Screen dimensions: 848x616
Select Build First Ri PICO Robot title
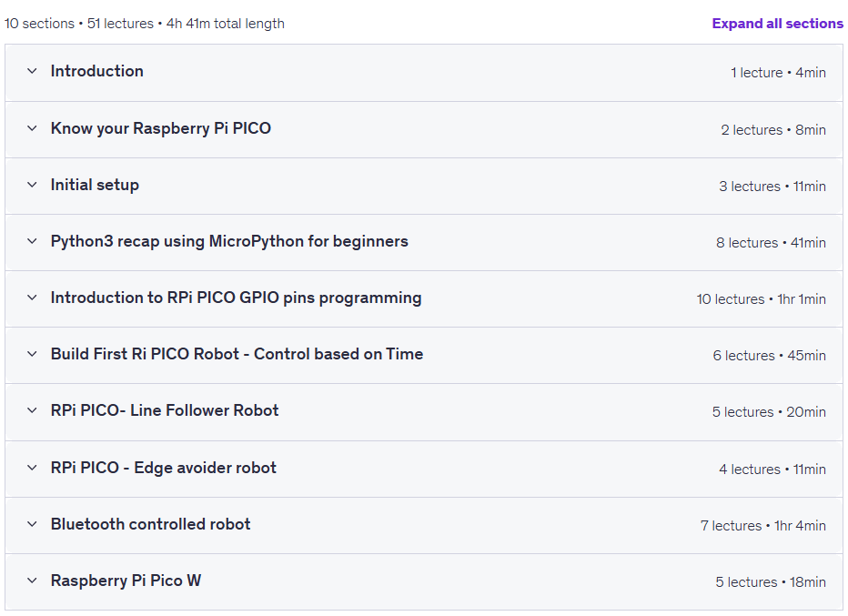[237, 354]
